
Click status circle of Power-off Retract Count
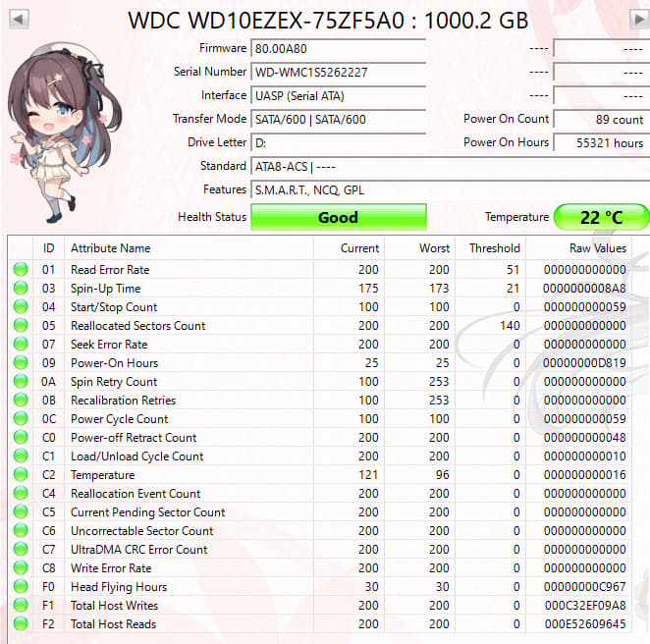click(x=21, y=437)
